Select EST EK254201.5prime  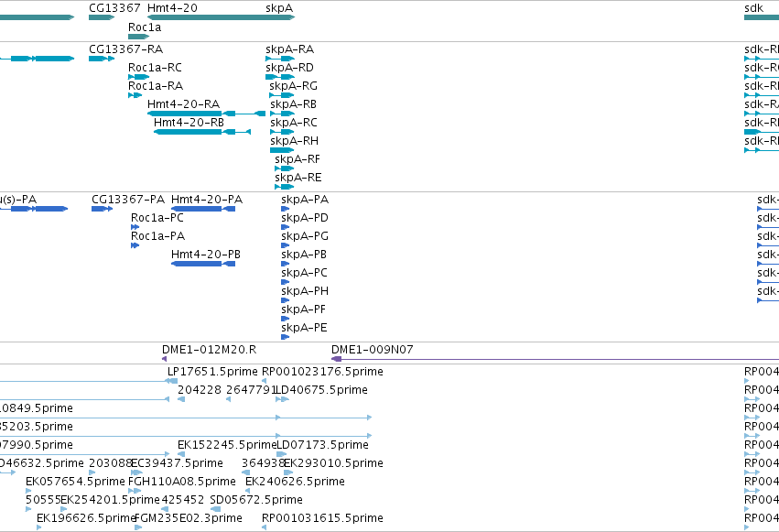pyautogui.click(x=110, y=500)
